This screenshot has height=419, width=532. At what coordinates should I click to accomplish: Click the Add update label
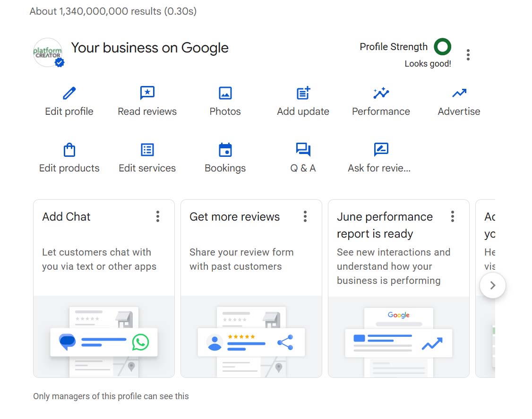[x=303, y=111]
